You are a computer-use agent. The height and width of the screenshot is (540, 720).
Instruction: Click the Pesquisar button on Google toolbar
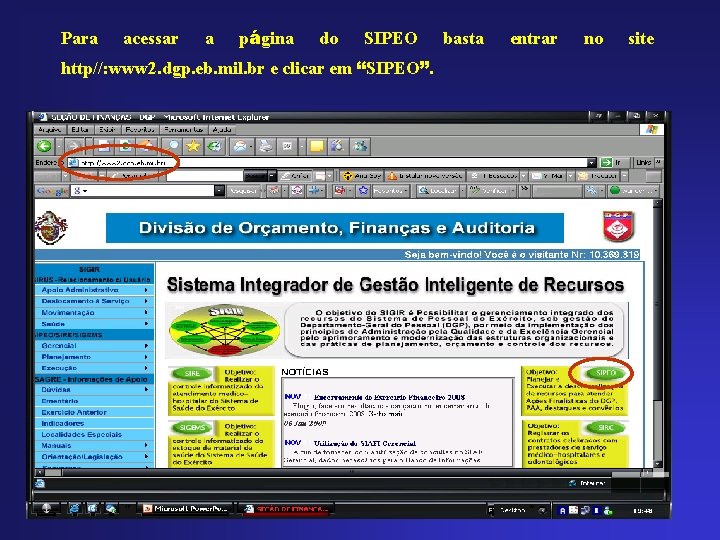click(x=243, y=190)
